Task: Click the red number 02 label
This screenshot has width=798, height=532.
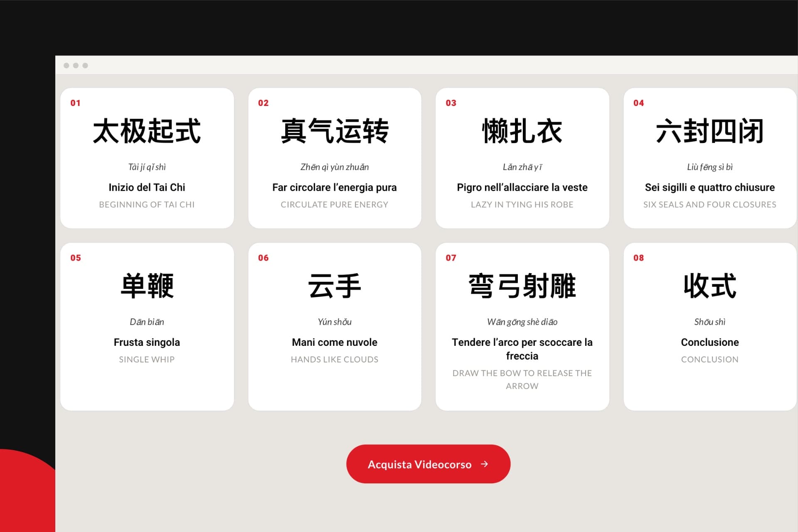Action: tap(264, 103)
